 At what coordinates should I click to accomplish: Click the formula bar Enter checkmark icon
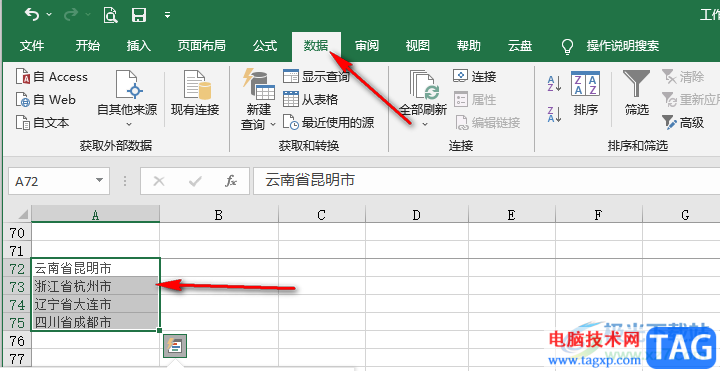(x=195, y=181)
